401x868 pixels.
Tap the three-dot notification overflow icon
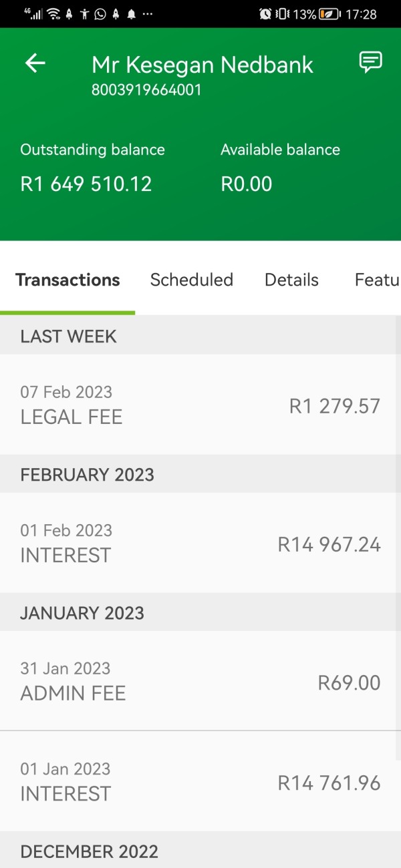pyautogui.click(x=148, y=14)
